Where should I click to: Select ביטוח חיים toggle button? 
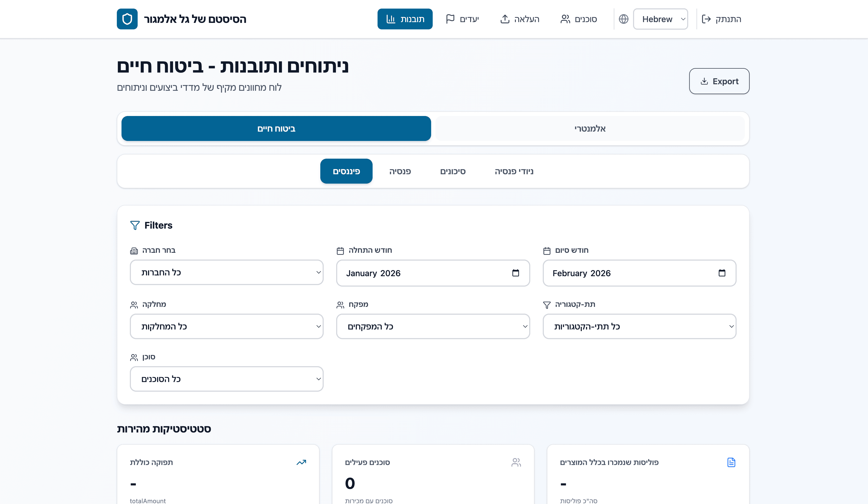(x=276, y=128)
